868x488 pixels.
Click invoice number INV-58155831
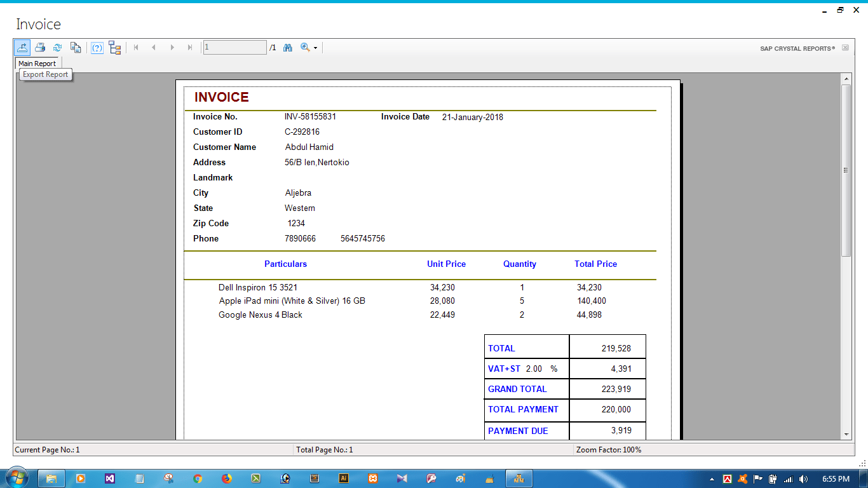pyautogui.click(x=310, y=117)
